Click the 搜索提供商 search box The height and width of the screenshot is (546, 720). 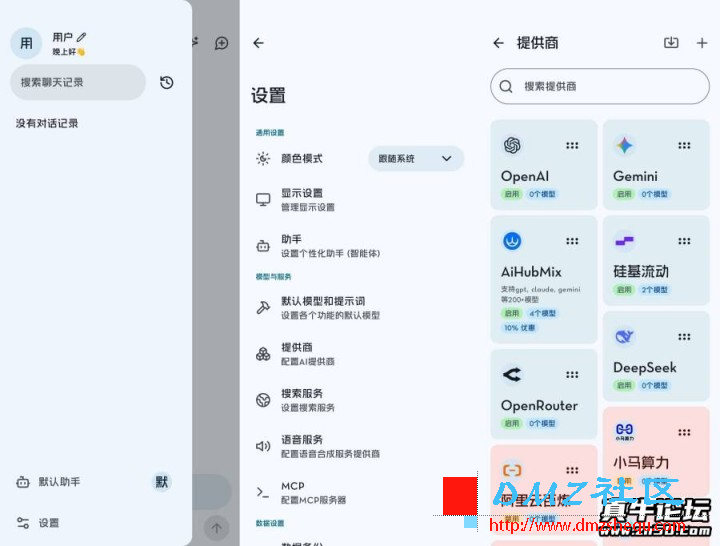click(x=600, y=87)
